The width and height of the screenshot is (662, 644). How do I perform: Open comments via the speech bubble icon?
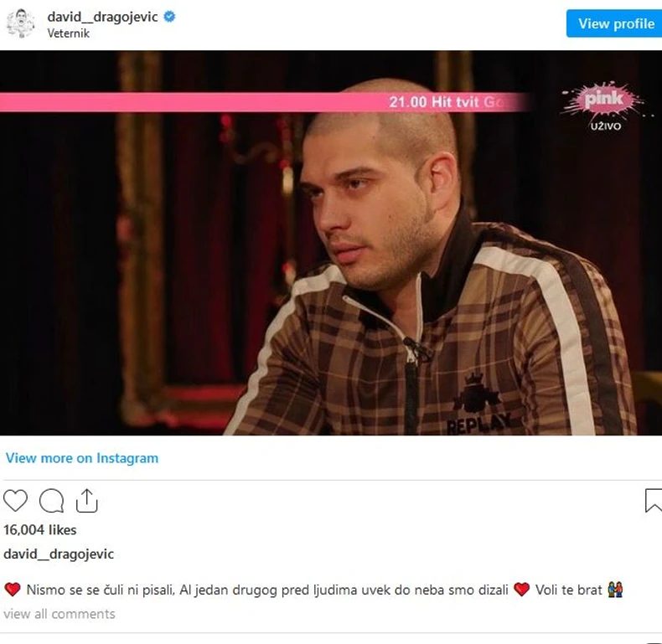(x=51, y=501)
